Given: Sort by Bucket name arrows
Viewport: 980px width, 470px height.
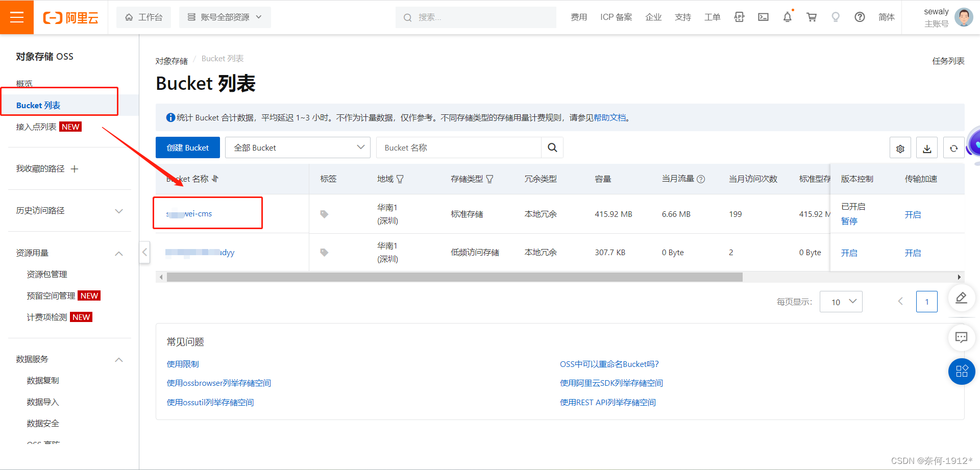Looking at the screenshot, I should 215,179.
